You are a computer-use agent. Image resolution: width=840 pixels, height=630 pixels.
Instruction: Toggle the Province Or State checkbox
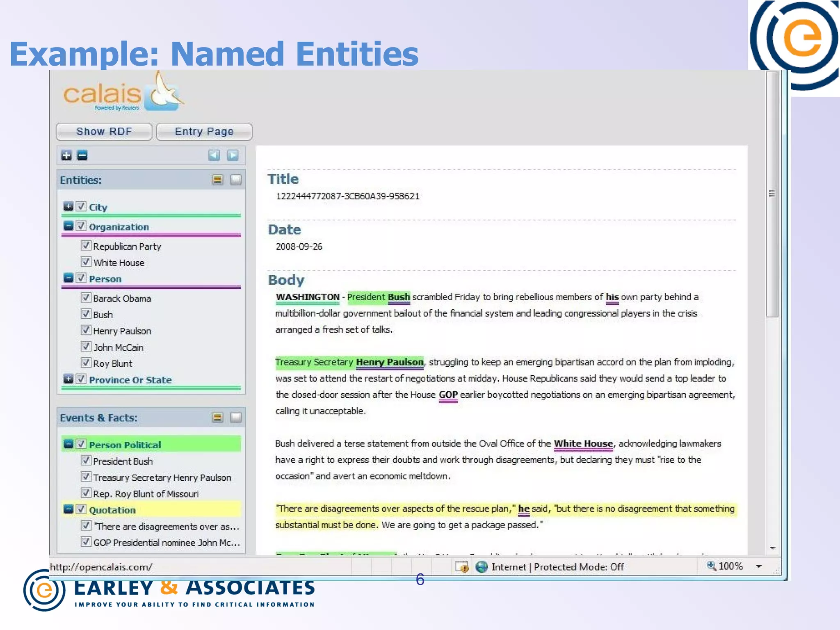(x=81, y=379)
